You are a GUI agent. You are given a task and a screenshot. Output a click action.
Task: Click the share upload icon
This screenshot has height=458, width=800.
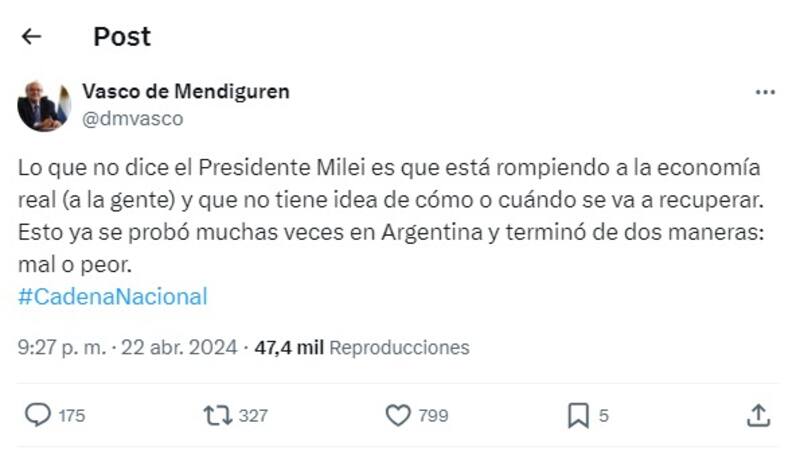(x=758, y=415)
